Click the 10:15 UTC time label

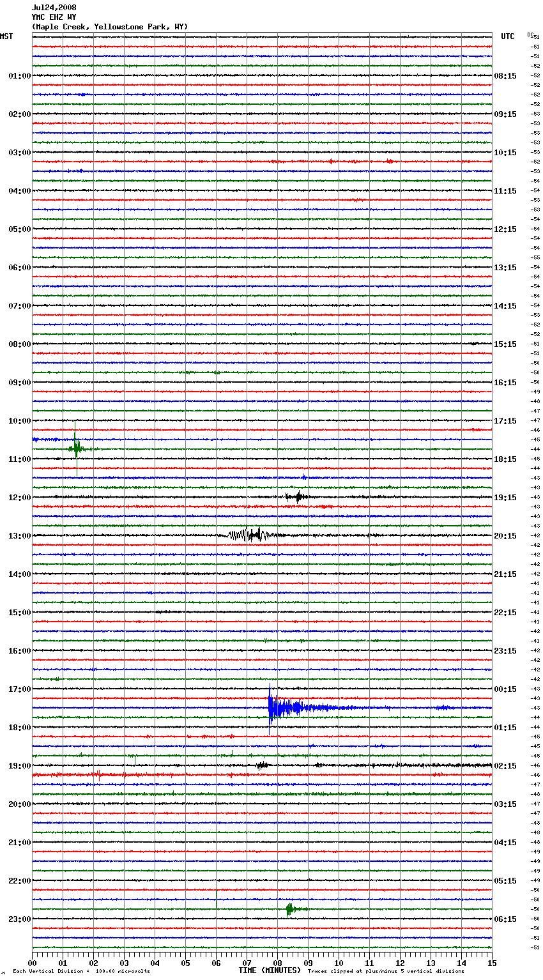point(505,153)
